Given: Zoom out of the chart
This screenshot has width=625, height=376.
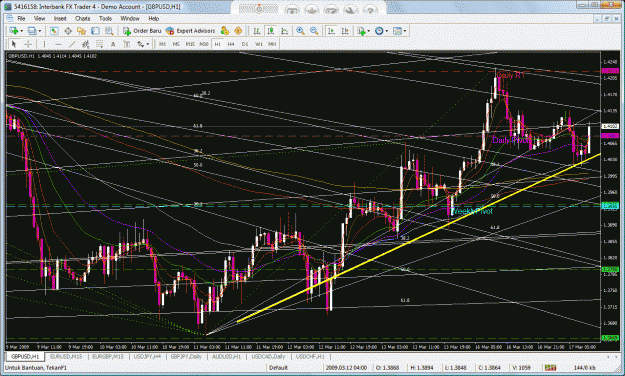Looking at the screenshot, I should (314, 31).
